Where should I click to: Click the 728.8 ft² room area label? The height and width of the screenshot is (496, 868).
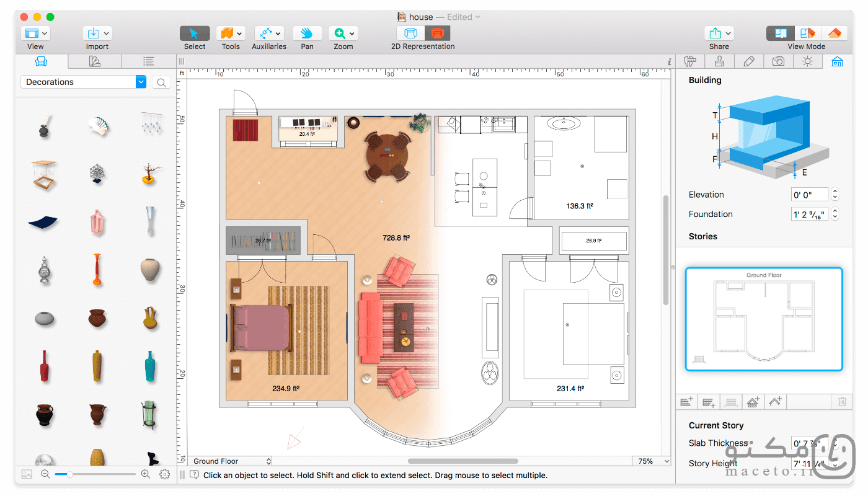[396, 238]
